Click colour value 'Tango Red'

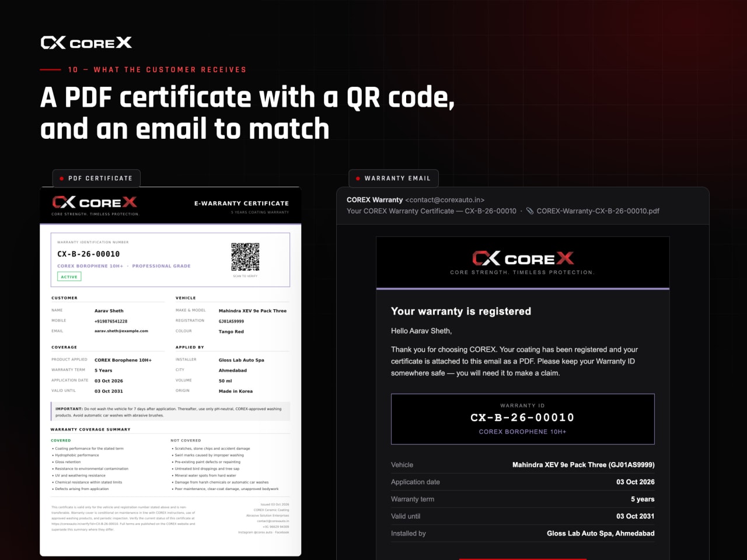pyautogui.click(x=231, y=331)
